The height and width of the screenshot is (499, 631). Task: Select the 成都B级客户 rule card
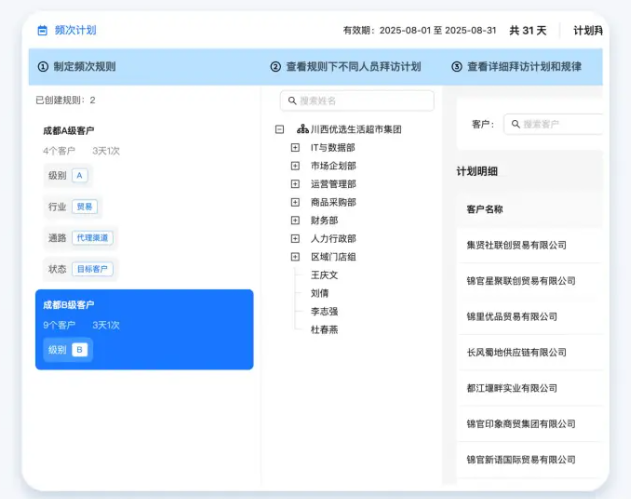[144, 330]
